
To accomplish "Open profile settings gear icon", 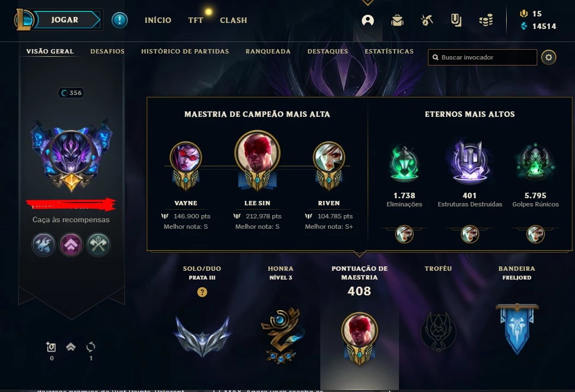I will [549, 57].
